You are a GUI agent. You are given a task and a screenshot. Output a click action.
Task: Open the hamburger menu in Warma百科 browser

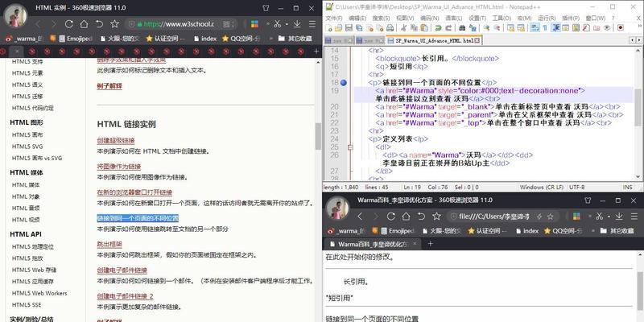tap(634, 216)
